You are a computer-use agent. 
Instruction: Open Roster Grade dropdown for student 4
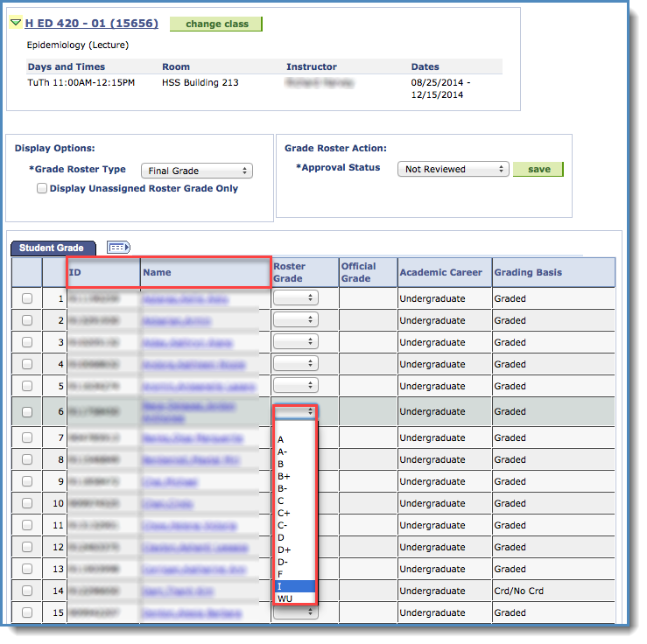coord(295,363)
